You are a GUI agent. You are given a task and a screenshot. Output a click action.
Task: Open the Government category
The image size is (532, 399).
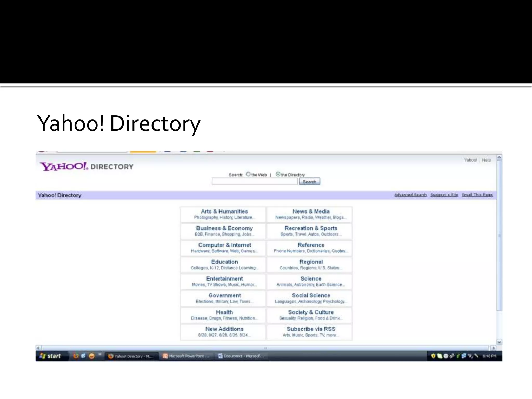224,295
